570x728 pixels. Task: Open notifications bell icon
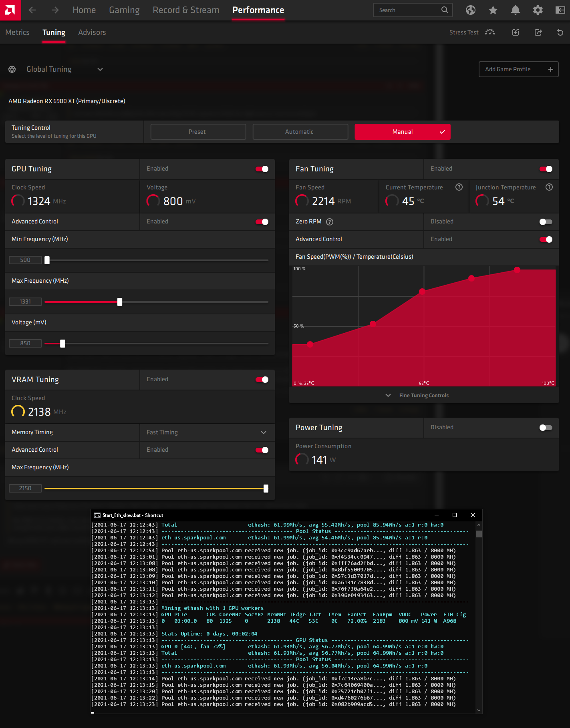[516, 10]
